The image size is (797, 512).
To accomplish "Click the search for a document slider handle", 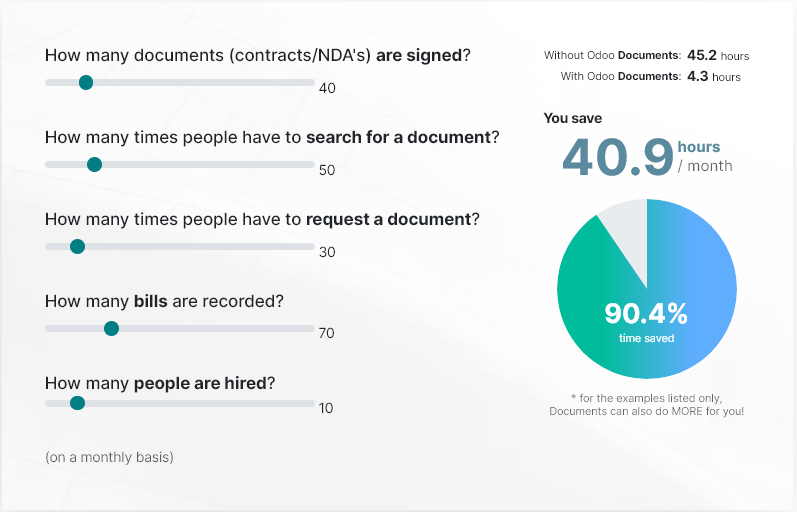I will point(95,164).
